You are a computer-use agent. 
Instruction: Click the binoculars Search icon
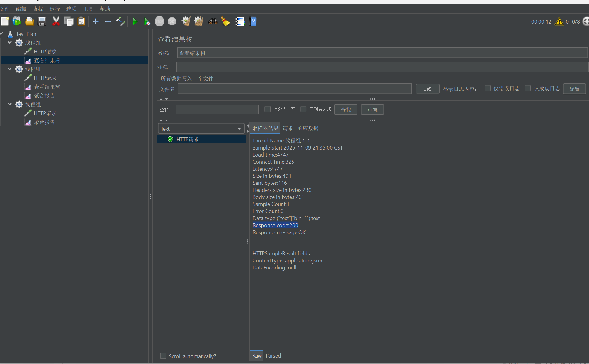click(x=213, y=21)
